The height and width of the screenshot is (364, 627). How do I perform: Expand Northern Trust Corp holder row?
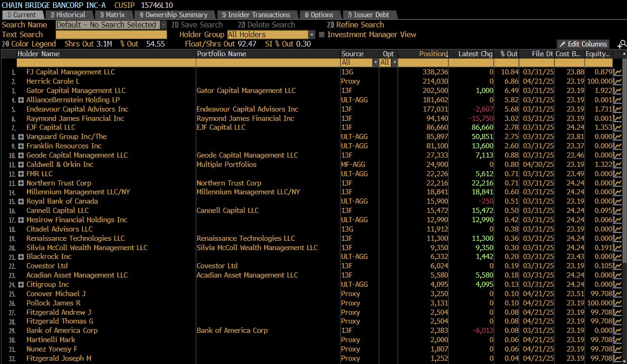(21, 183)
